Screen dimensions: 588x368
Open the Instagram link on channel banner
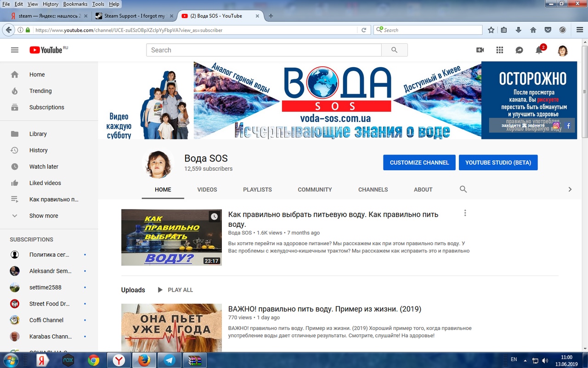(x=556, y=125)
